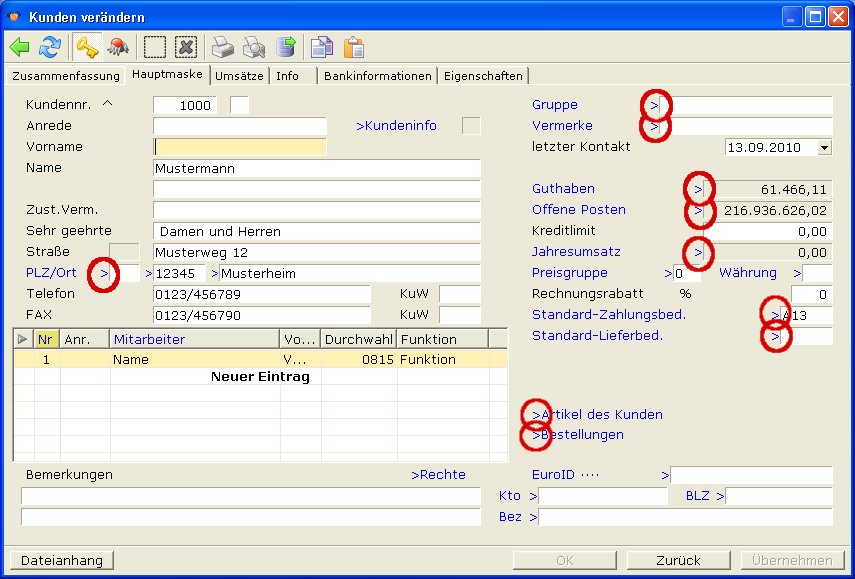Click the green back arrow icon
This screenshot has width=855, height=579.
point(20,47)
